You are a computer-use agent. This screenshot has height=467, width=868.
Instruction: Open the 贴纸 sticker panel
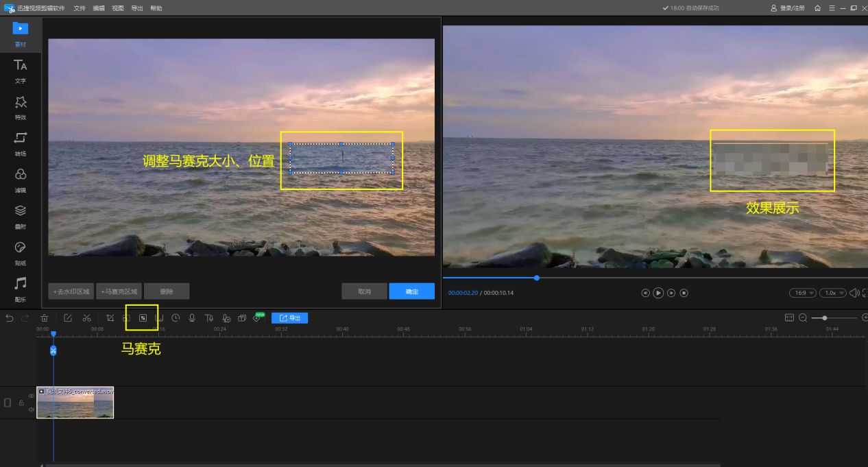coord(21,252)
